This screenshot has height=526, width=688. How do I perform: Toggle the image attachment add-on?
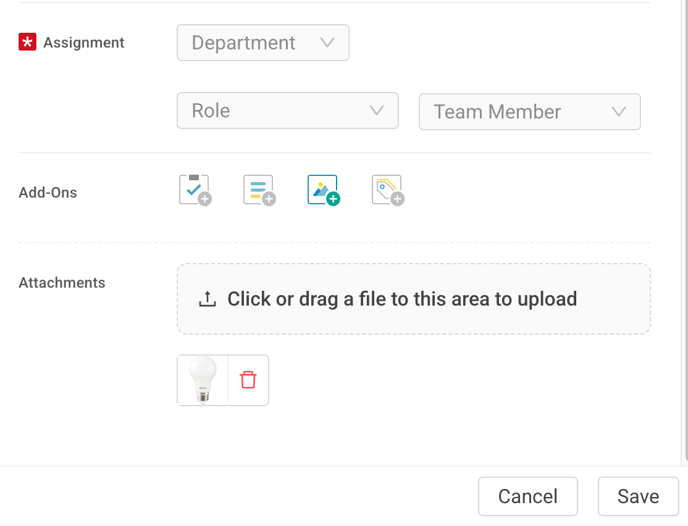point(324,190)
